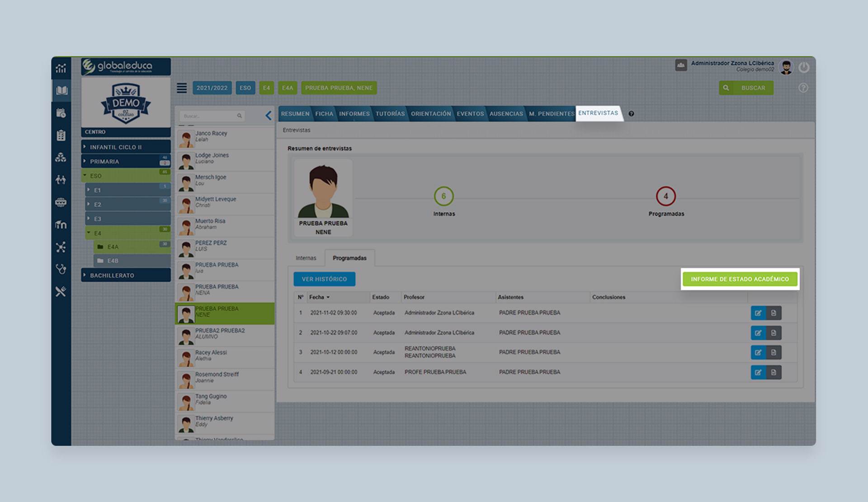Select the Programadas sub-tab
Viewport: 868px width, 502px height.
[349, 258]
